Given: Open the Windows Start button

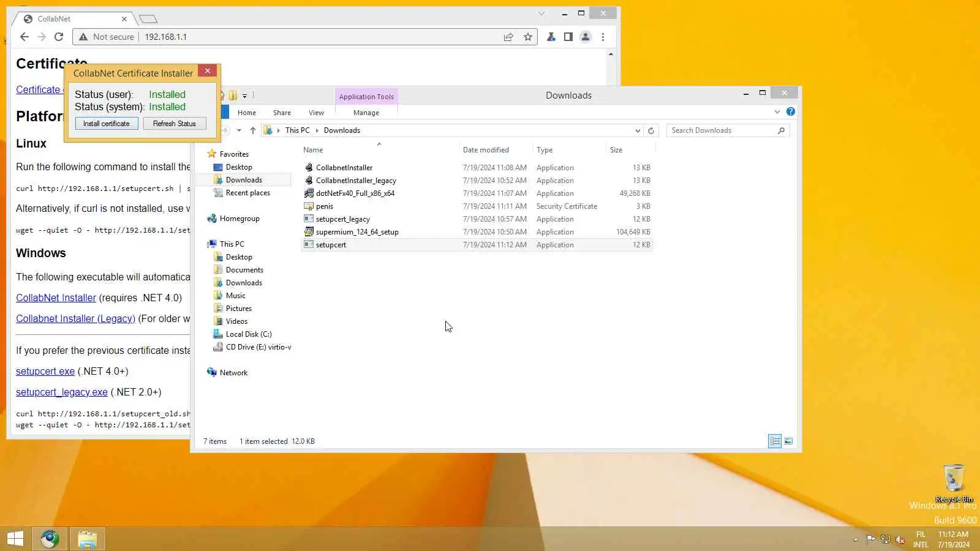Looking at the screenshot, I should [x=15, y=539].
